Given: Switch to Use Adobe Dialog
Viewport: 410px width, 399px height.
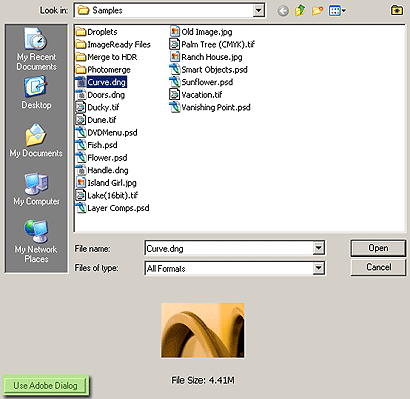Looking at the screenshot, I should 45,385.
